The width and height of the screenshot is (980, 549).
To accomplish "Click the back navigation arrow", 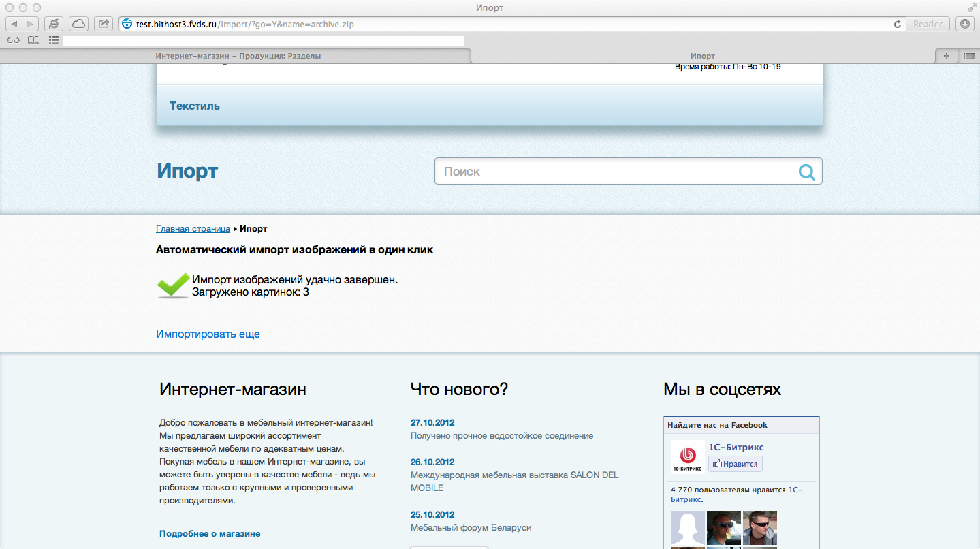I will pyautogui.click(x=14, y=23).
